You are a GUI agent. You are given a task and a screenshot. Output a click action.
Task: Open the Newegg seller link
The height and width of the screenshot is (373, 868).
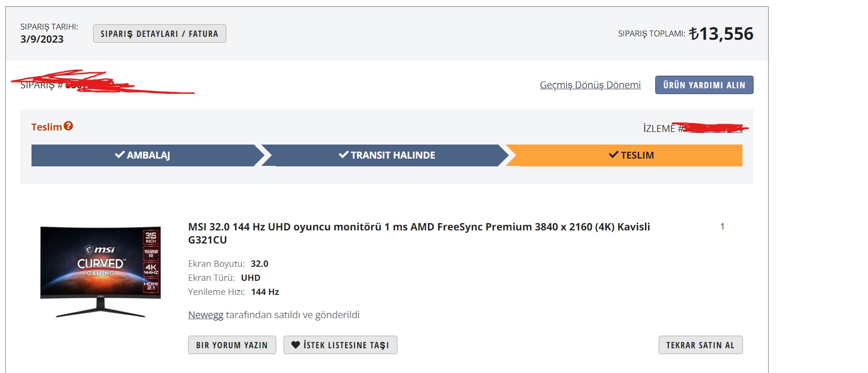pyautogui.click(x=205, y=315)
